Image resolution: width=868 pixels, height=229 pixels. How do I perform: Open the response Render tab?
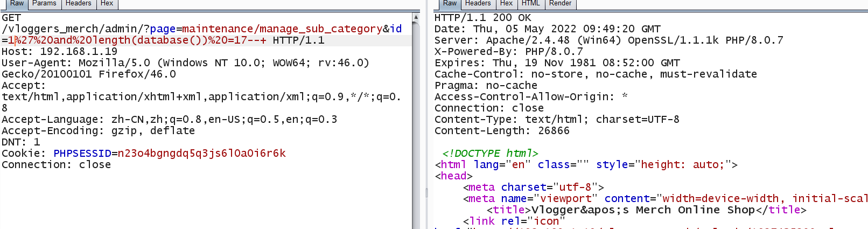click(x=561, y=4)
